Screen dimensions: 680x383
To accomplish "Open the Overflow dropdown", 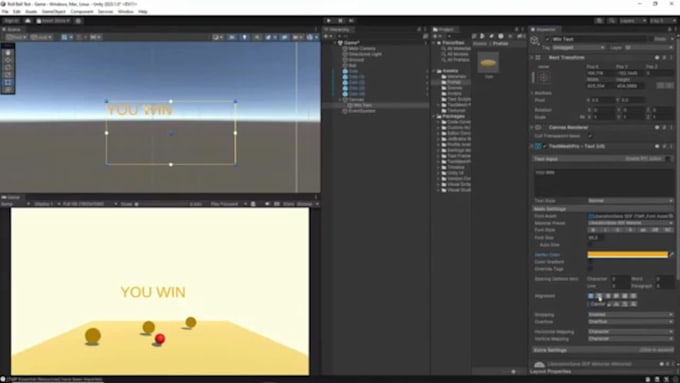I will click(630, 322).
